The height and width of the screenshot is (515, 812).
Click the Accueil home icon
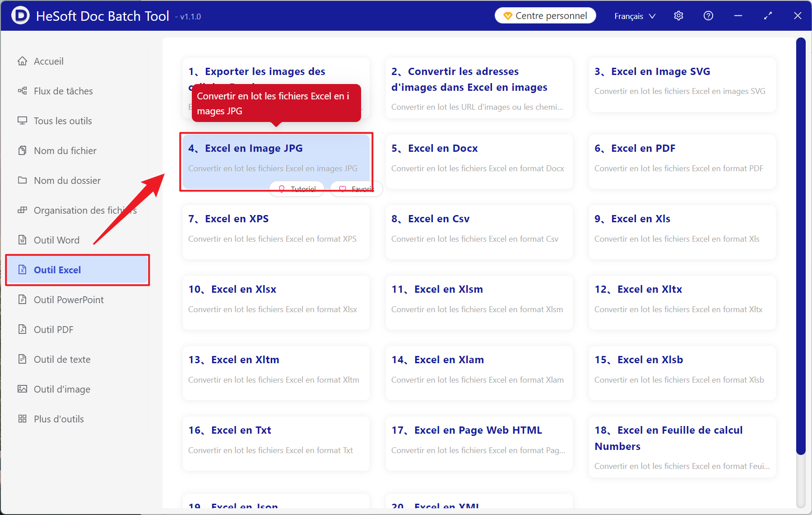tap(22, 61)
